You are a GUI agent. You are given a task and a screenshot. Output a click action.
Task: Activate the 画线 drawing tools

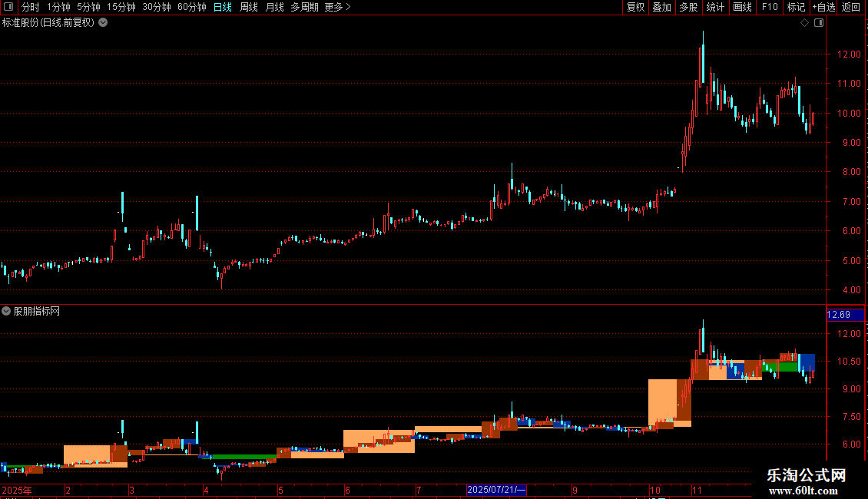point(742,7)
